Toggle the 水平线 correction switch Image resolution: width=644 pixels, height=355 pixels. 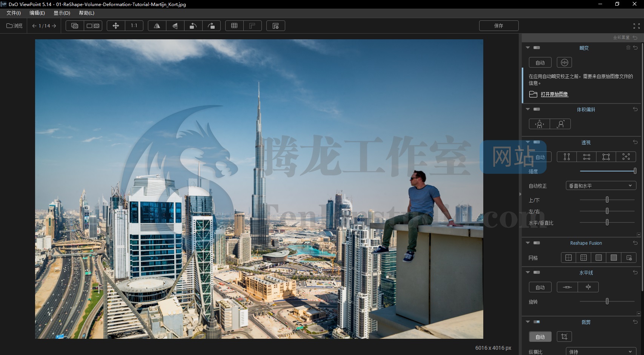(x=536, y=272)
